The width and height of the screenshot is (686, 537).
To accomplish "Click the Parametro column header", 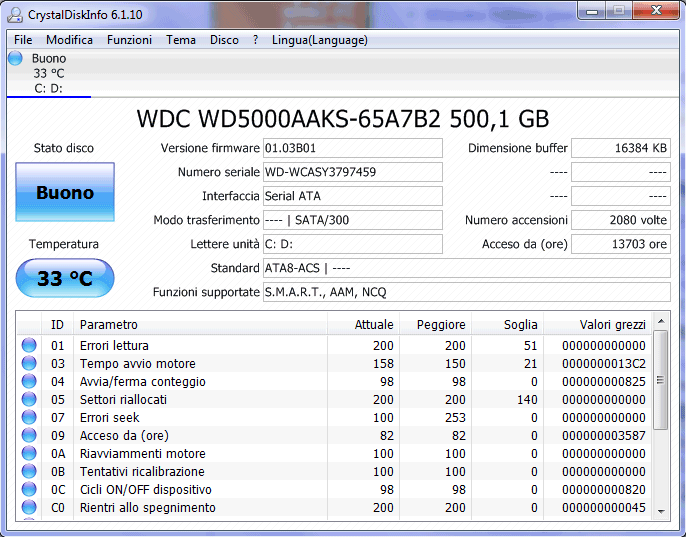I will tap(200, 324).
